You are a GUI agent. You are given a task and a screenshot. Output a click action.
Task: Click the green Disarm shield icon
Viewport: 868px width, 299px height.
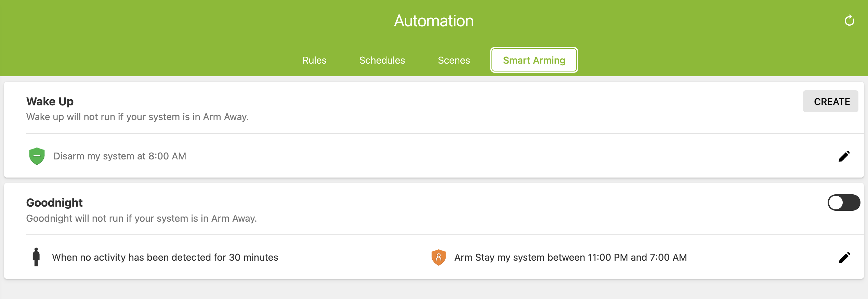click(x=37, y=156)
